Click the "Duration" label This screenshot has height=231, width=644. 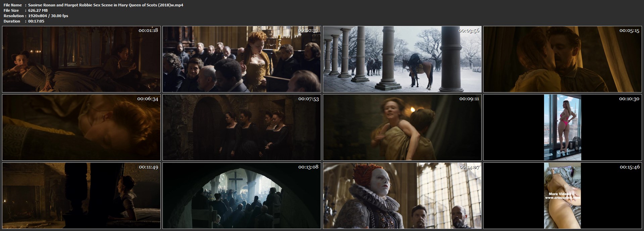[12, 21]
